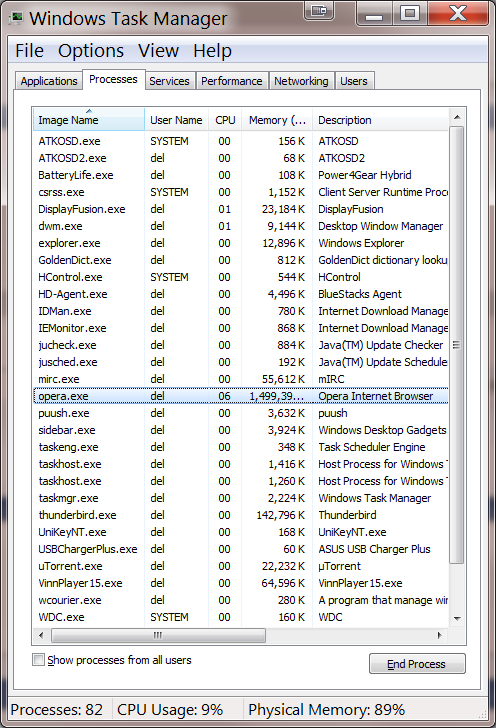Screen dimensions: 496x728
Task: Select the mirc.exe process row
Action: click(x=241, y=379)
